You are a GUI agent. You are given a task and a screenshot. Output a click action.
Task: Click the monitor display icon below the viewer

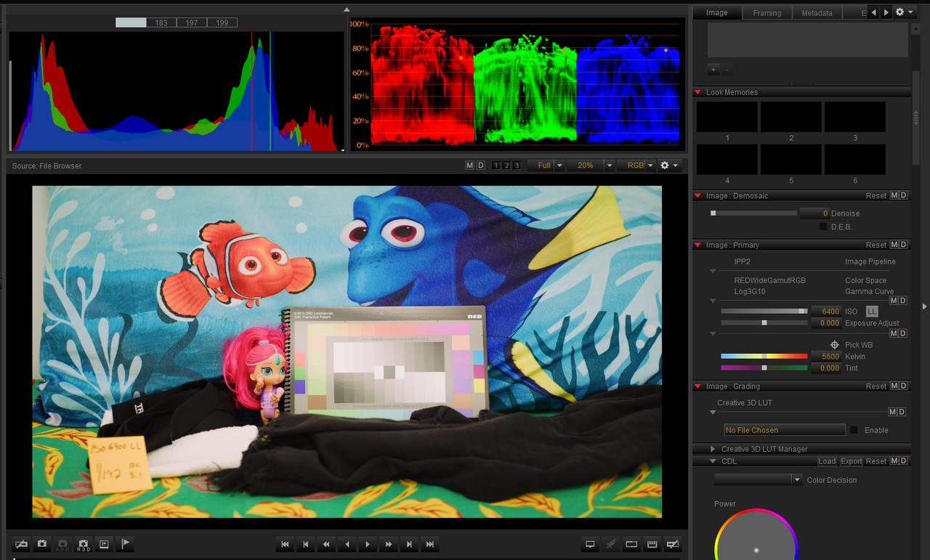(x=590, y=544)
